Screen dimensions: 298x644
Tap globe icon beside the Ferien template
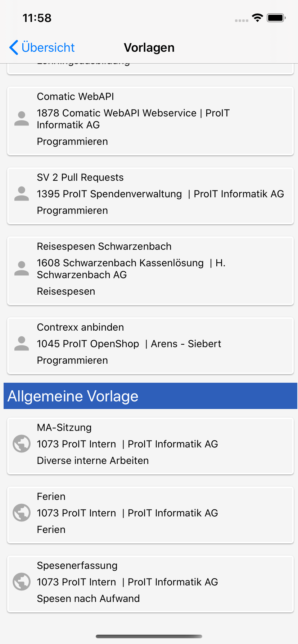pyautogui.click(x=22, y=513)
